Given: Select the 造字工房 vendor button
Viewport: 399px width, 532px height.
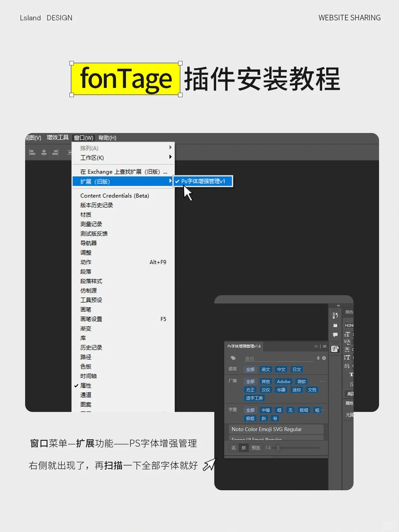Looking at the screenshot, I should point(255,398).
